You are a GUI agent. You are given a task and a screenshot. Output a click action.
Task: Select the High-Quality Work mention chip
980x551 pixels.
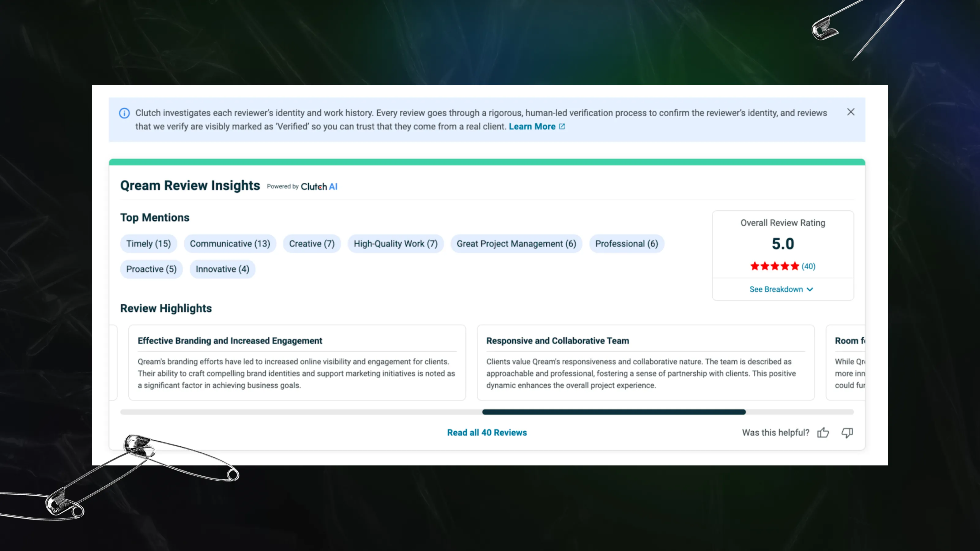[396, 244]
